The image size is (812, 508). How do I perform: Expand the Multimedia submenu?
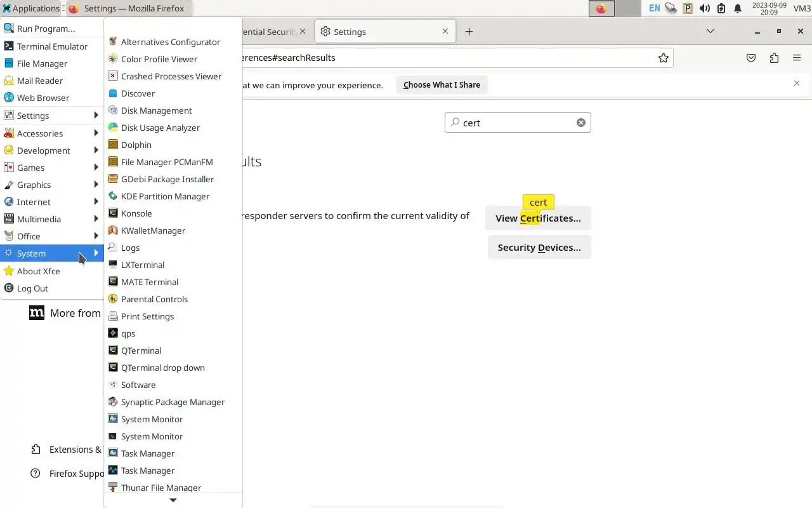coord(52,219)
